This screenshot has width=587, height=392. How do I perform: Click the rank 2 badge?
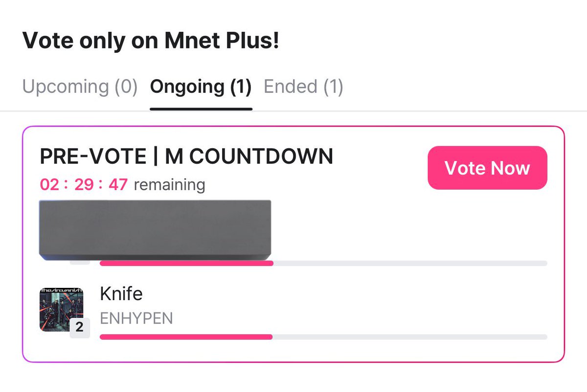(x=79, y=327)
